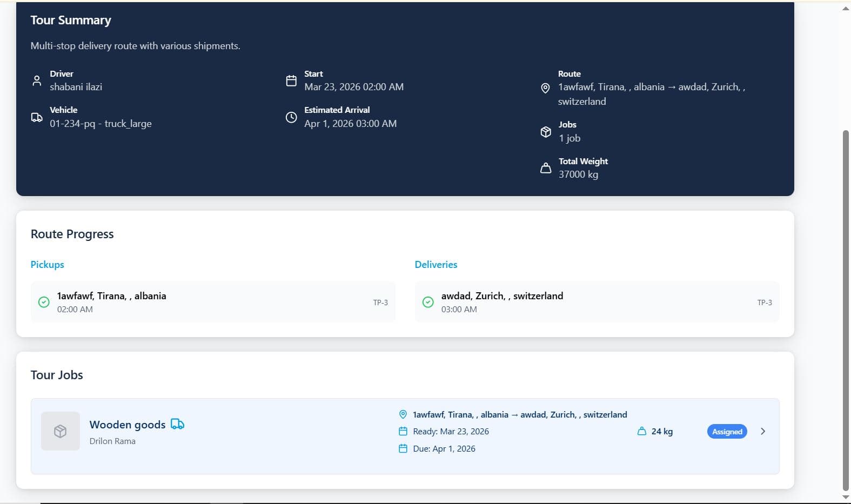Click Ready: Mar 23, 2026 text

pos(451,431)
